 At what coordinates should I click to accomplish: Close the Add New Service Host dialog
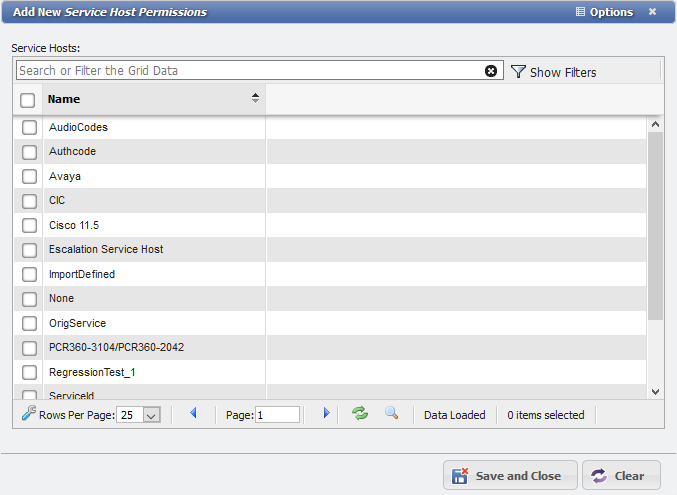click(653, 12)
